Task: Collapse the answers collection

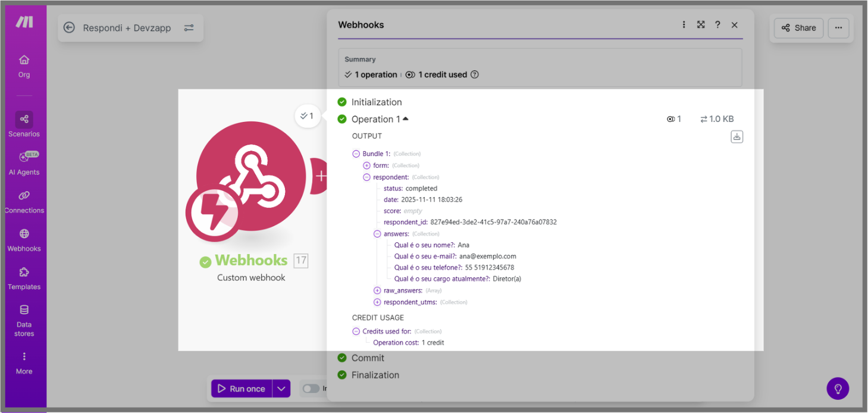Action: click(377, 234)
